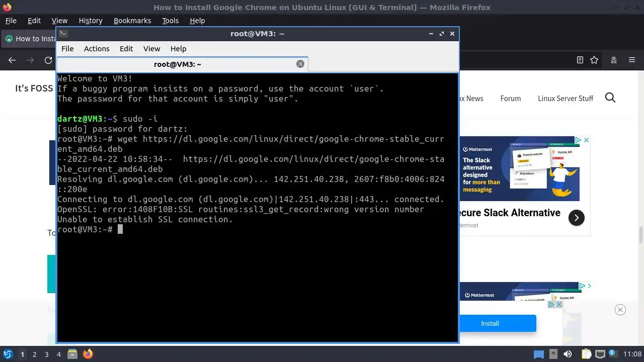Open the Forum link on It's FOSS
The width and height of the screenshot is (644, 362).
(x=510, y=99)
